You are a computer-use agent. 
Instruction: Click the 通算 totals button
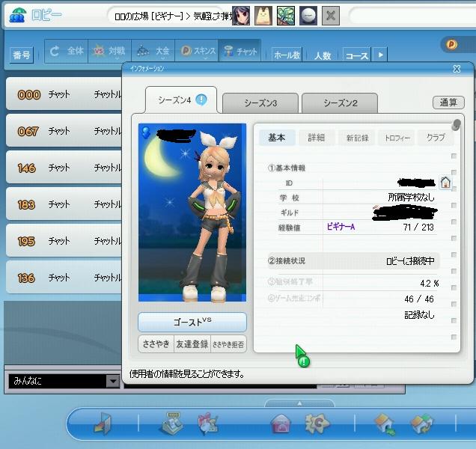(x=448, y=103)
